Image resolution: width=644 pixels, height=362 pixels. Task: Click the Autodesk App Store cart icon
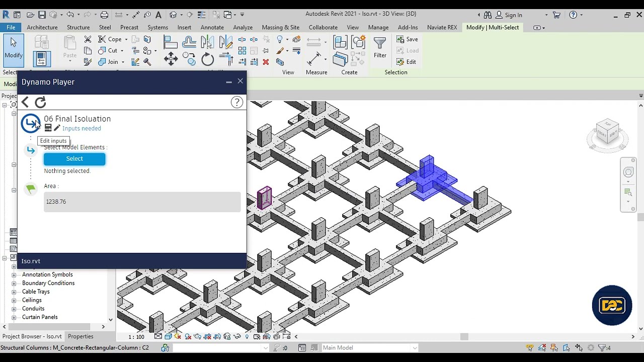[x=557, y=15]
